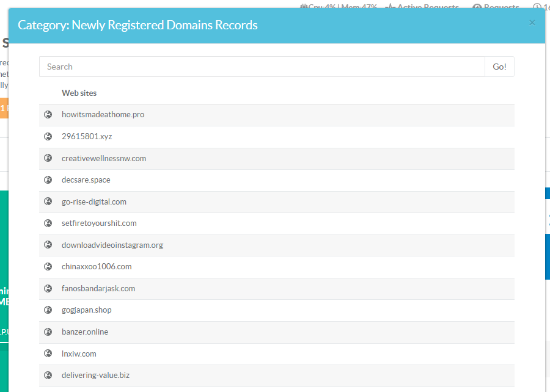Click globe icon beside lnxiw.com
550x392 pixels.
[x=48, y=354]
